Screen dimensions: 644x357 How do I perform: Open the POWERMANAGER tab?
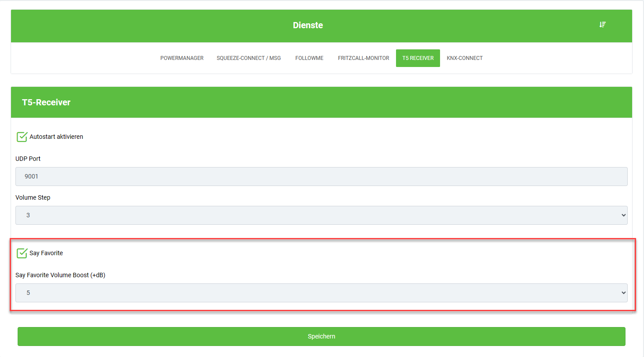coord(182,58)
